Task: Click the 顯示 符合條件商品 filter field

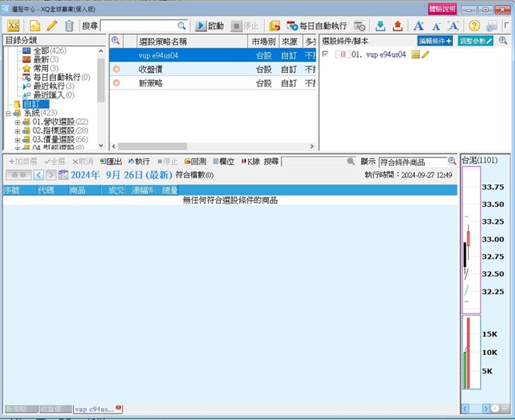Action: pos(412,161)
